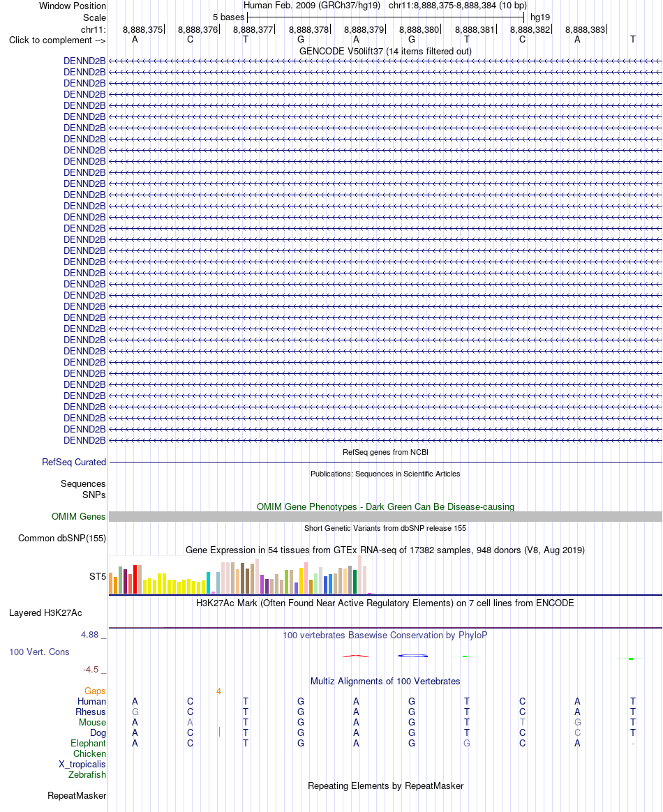Viewport: 663px width, 812px height.
Task: Click the OMIM Gene Phenotypes green title
Action: [x=385, y=506]
